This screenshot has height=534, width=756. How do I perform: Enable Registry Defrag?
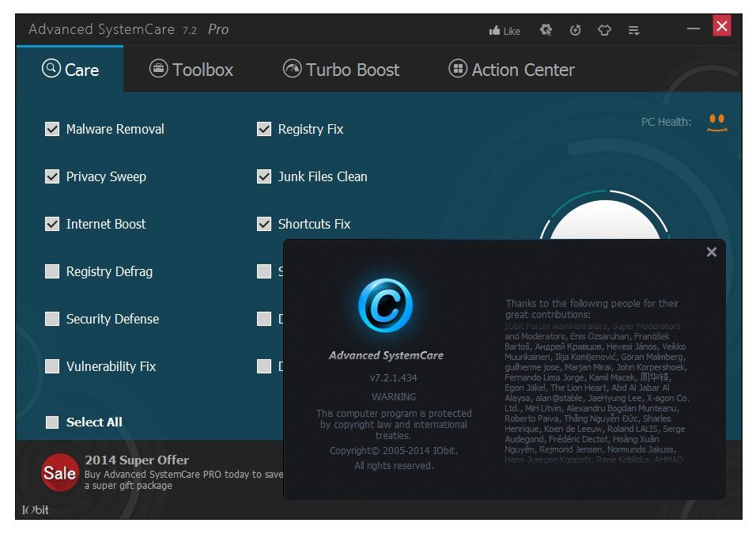[x=52, y=271]
